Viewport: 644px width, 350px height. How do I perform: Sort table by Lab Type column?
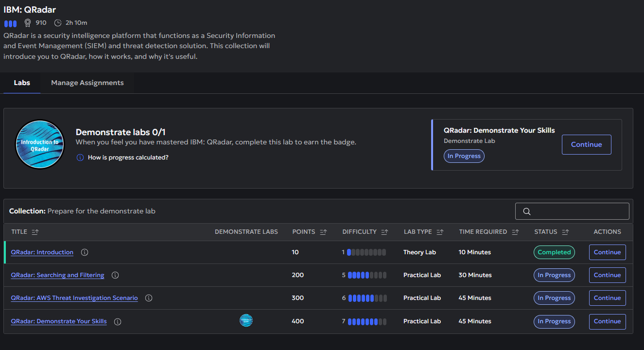pyautogui.click(x=440, y=232)
